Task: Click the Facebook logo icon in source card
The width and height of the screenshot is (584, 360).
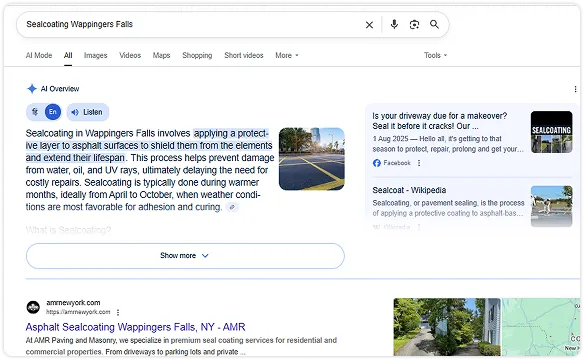Action: coord(377,163)
